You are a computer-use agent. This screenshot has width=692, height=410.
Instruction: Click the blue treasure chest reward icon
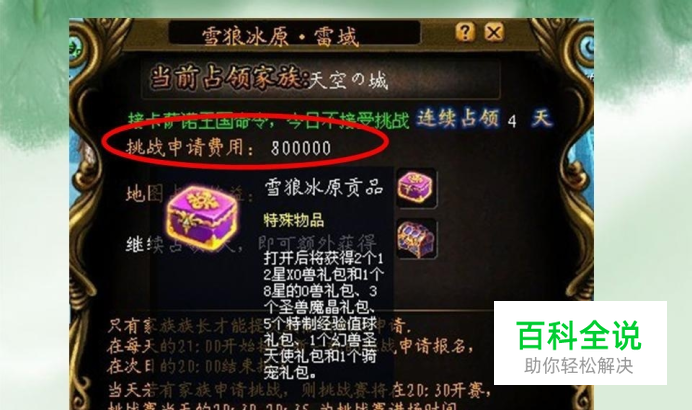(416, 238)
